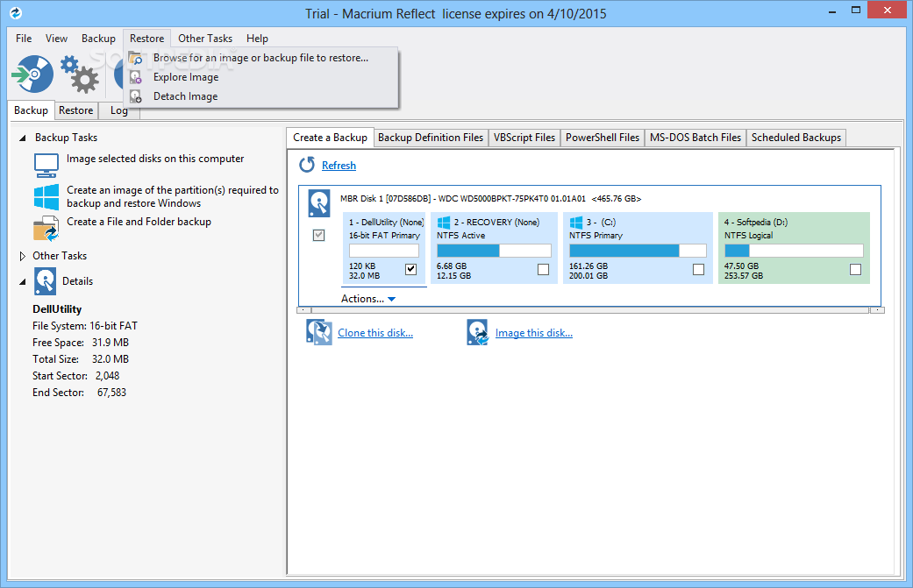Open the VBScript Files tab
This screenshot has height=588, width=913.
point(524,138)
